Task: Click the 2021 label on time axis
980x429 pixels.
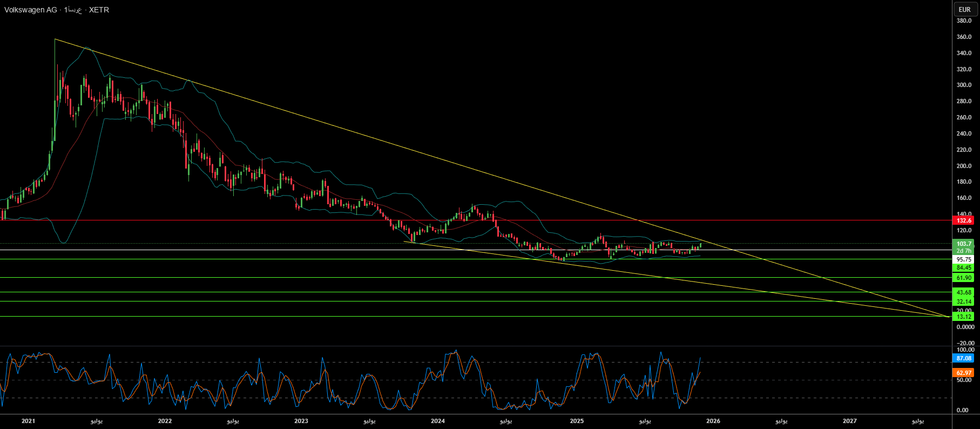Action: (x=28, y=421)
